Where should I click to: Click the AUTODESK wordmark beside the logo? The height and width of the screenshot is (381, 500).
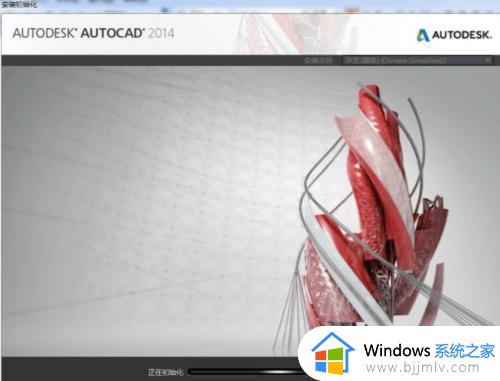pos(462,35)
